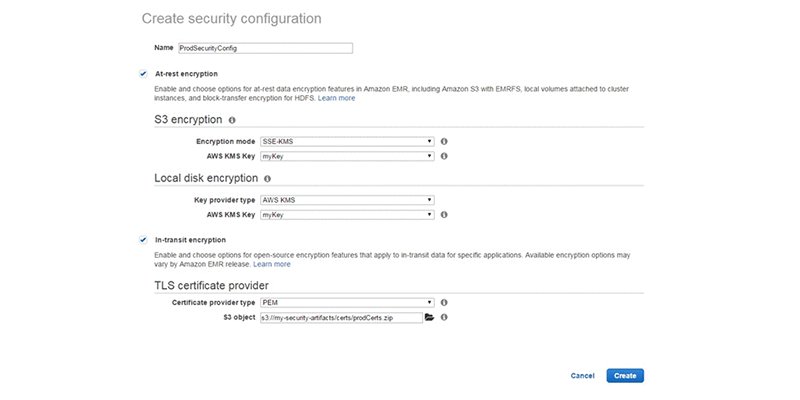Viewport: 800px width, 400px height.
Task: Click the Cancel link
Action: click(x=582, y=376)
